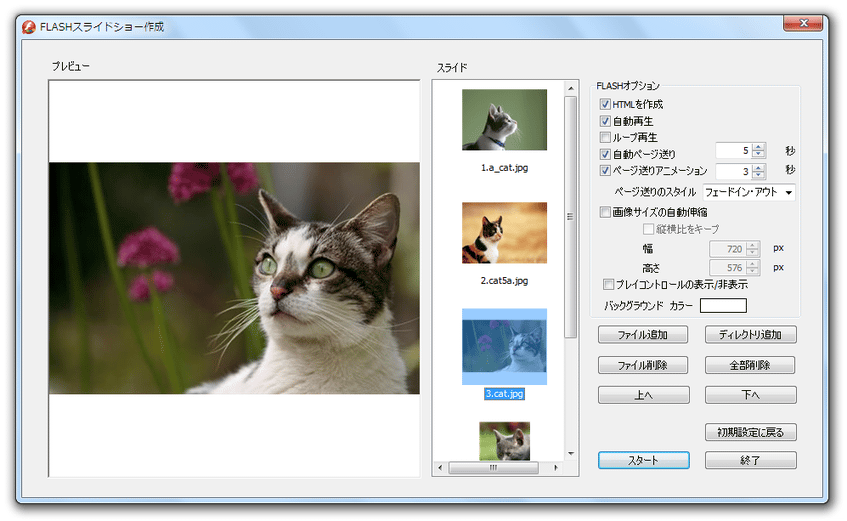
Task: Click the disabled 縦横比をキープ checkbox
Action: [648, 229]
